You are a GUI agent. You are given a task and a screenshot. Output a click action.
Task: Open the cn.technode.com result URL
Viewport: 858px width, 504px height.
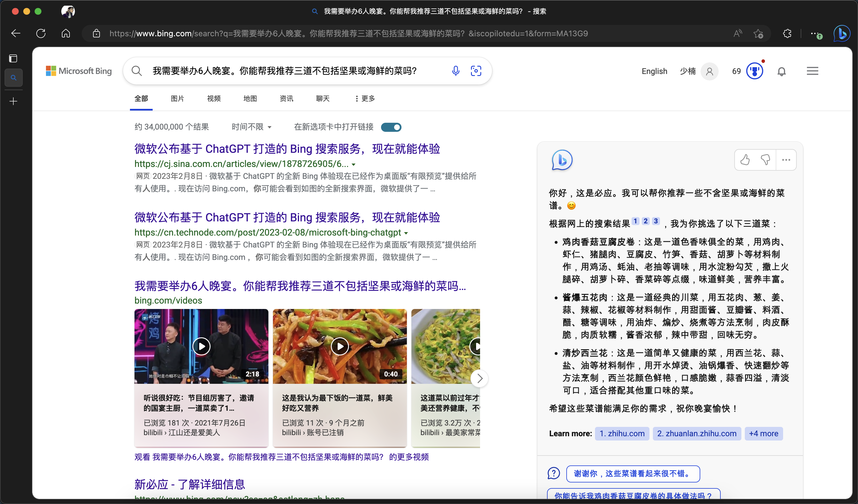268,232
